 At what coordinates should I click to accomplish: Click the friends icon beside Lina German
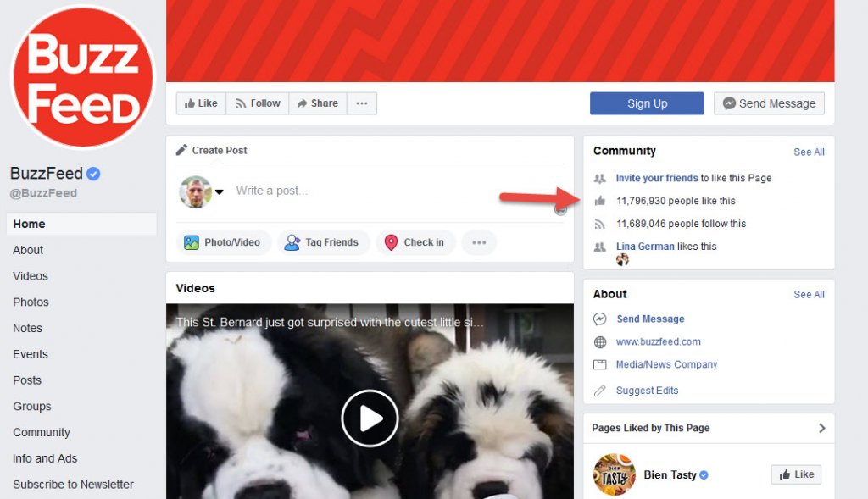coord(599,247)
